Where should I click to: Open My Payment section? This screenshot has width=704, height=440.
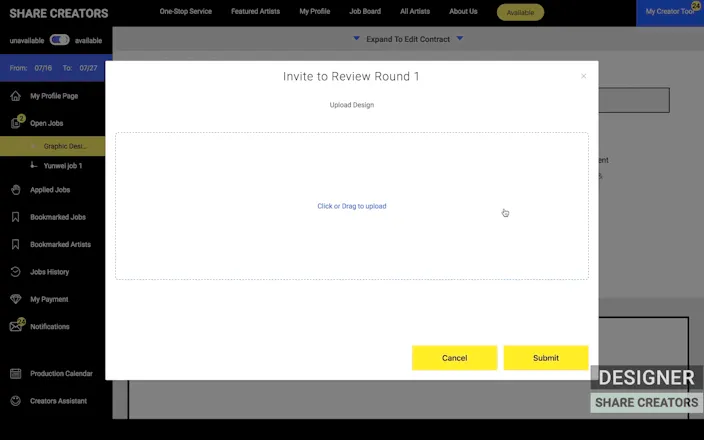(49, 299)
